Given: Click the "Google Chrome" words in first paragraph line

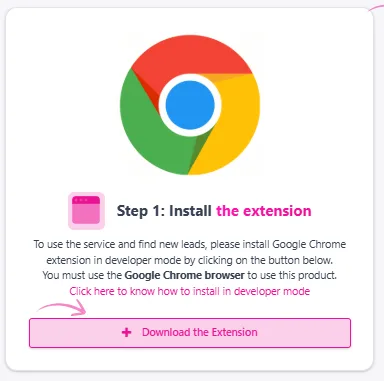Looking at the screenshot, I should pos(309,244).
